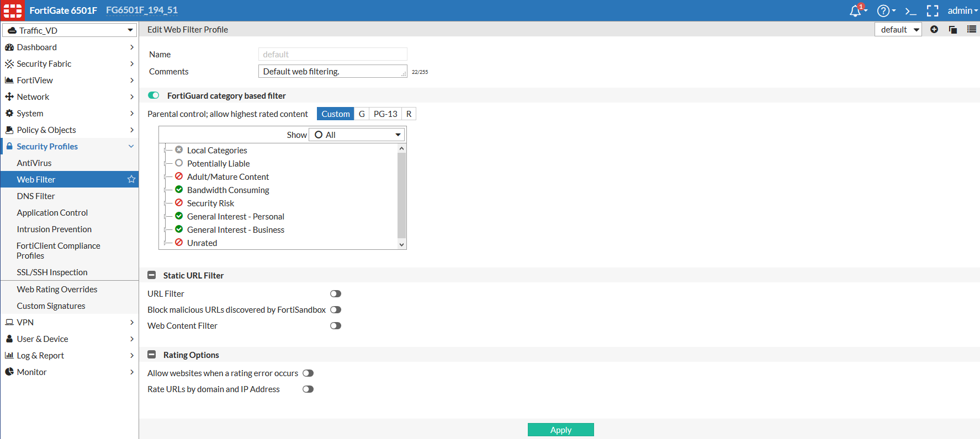
Task: Select the G rating tab
Action: (362, 114)
